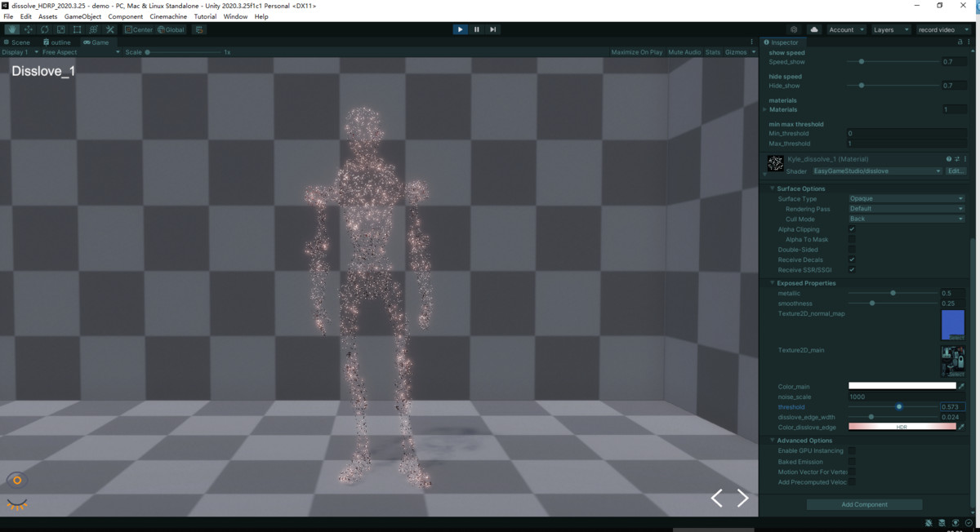Collapse the Surface Options section
The height and width of the screenshot is (532, 980).
[771, 188]
